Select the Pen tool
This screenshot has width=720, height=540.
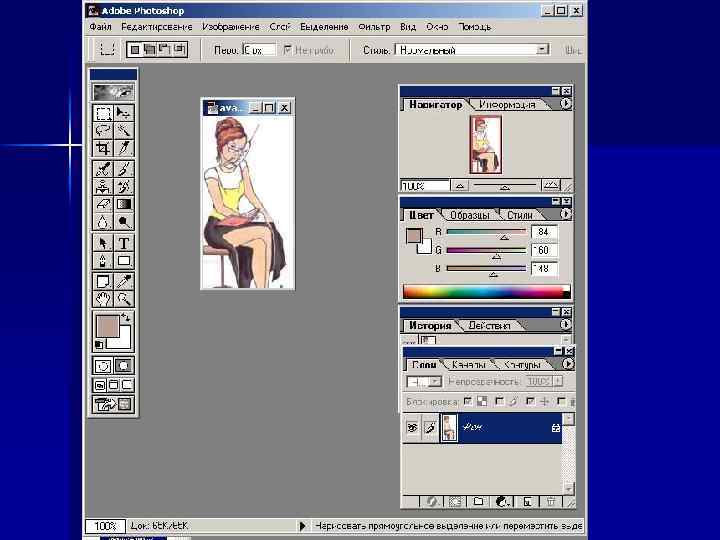[x=103, y=261]
